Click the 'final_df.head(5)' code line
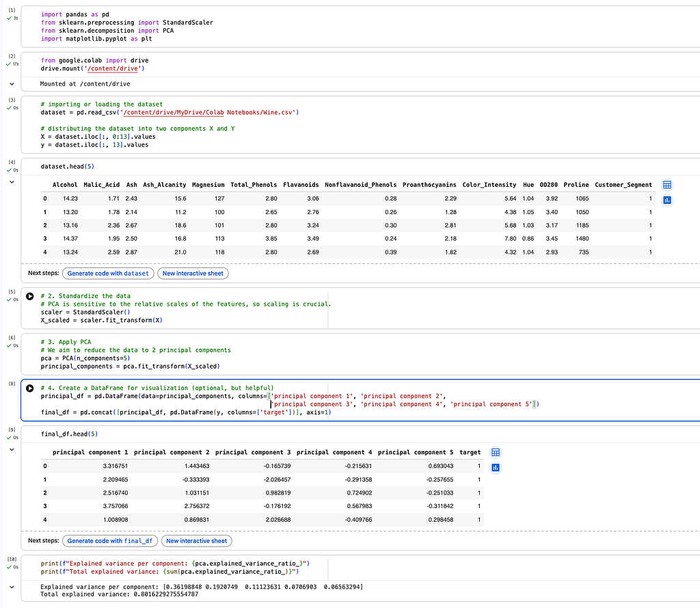 tap(69, 434)
